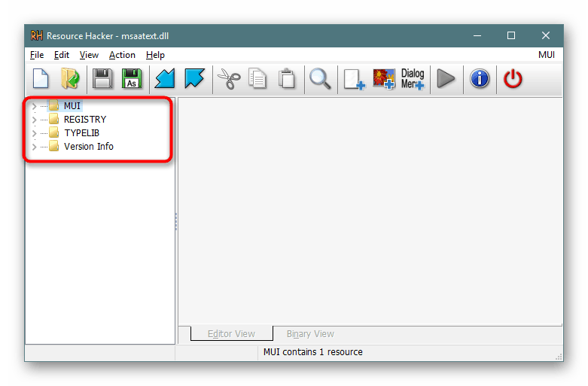
Task: Click the second blue arrow icon, pointing down-left
Action: coord(195,79)
